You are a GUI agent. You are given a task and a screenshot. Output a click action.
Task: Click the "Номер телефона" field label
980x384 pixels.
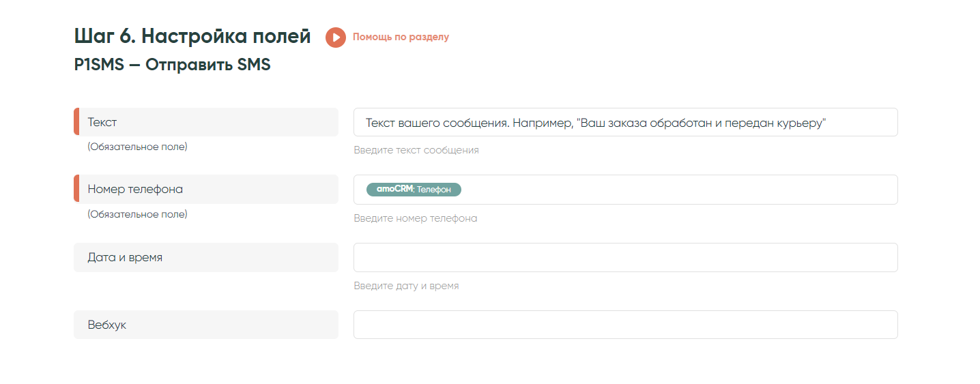[135, 190]
